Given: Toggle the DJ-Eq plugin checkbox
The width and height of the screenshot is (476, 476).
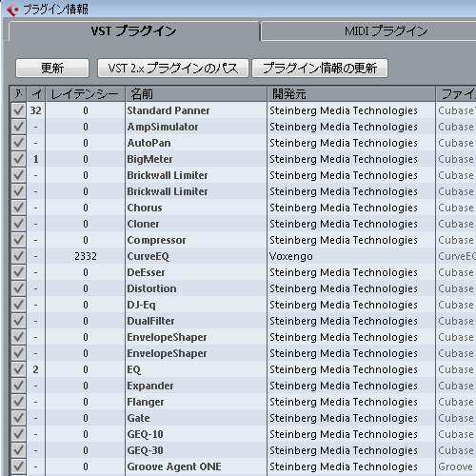Looking at the screenshot, I should click(18, 305).
